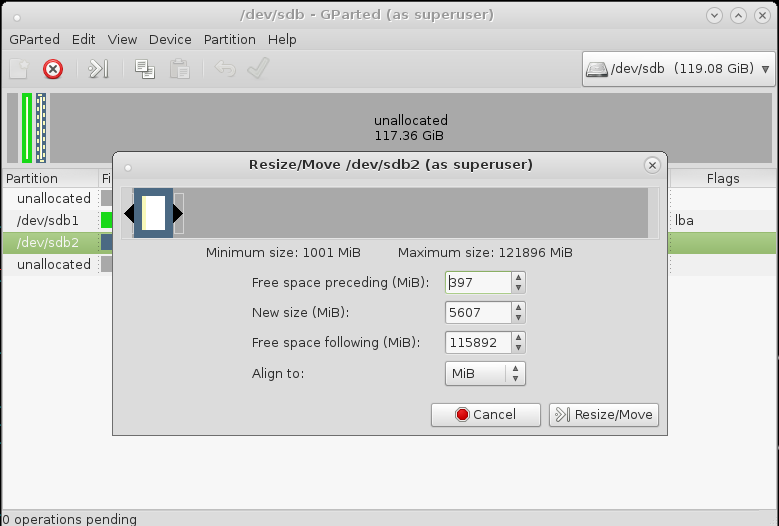Open the Device menu
The image size is (779, 526).
click(170, 39)
